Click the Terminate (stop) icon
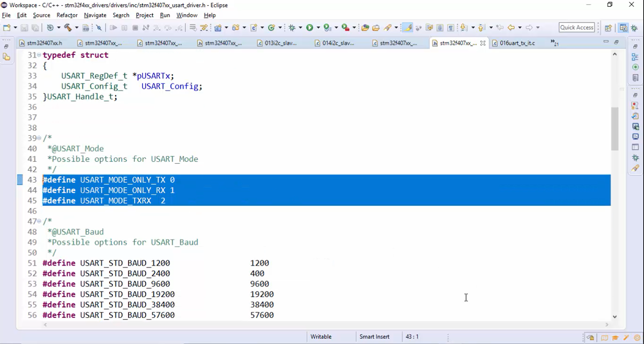The height and width of the screenshot is (344, 644). (x=135, y=28)
